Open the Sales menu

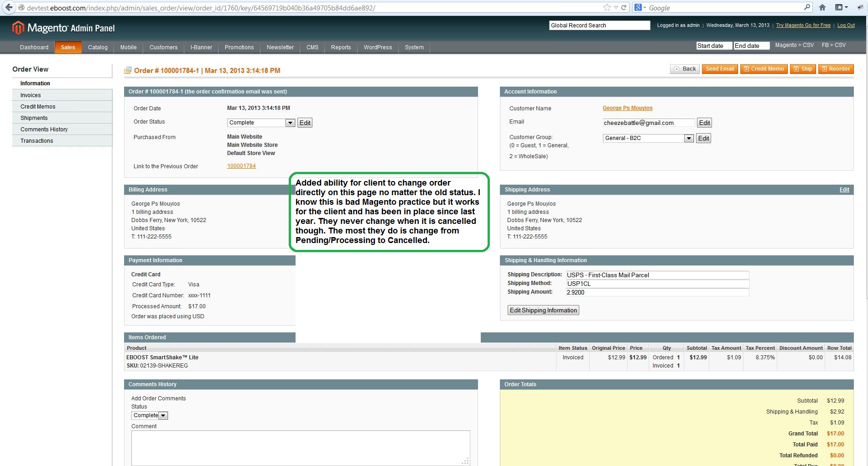click(x=68, y=47)
